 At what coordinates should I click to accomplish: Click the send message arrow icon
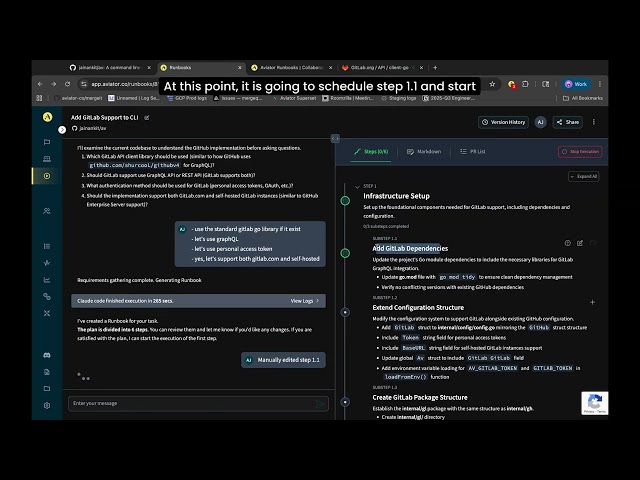click(321, 404)
